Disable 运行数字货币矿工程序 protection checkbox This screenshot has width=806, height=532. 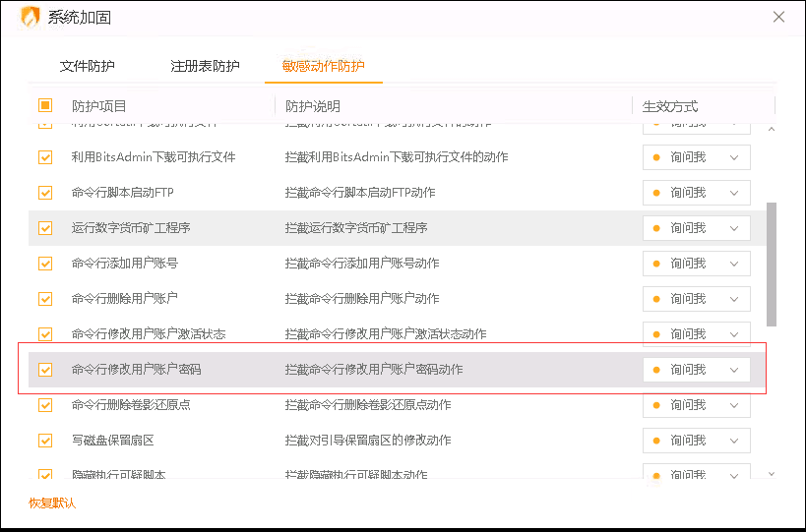pyautogui.click(x=45, y=228)
